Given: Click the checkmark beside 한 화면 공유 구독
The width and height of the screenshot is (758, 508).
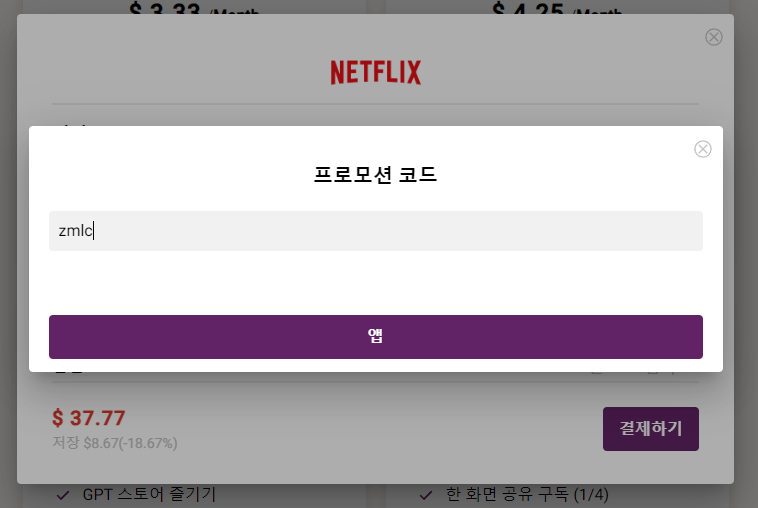Looking at the screenshot, I should pyautogui.click(x=426, y=495).
